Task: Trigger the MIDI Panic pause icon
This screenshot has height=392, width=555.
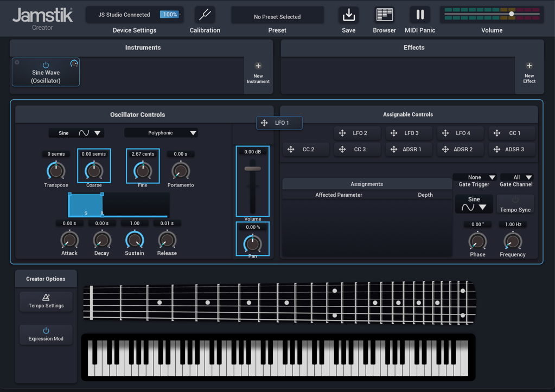Action: (420, 15)
